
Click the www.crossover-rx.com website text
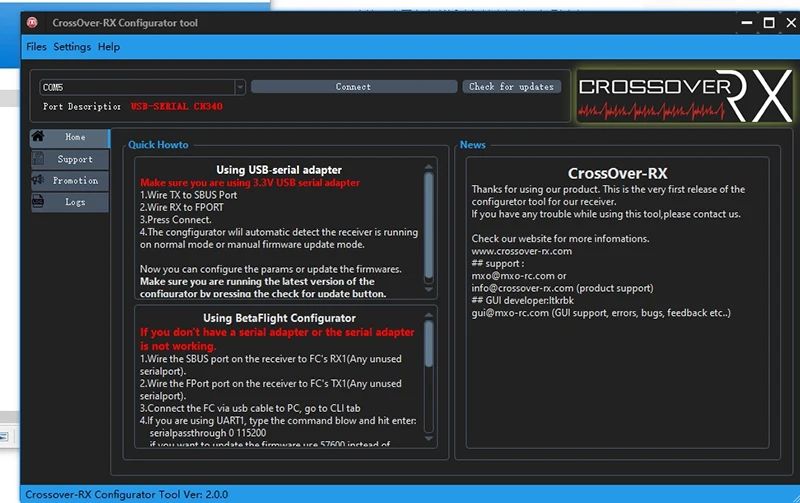[521, 251]
